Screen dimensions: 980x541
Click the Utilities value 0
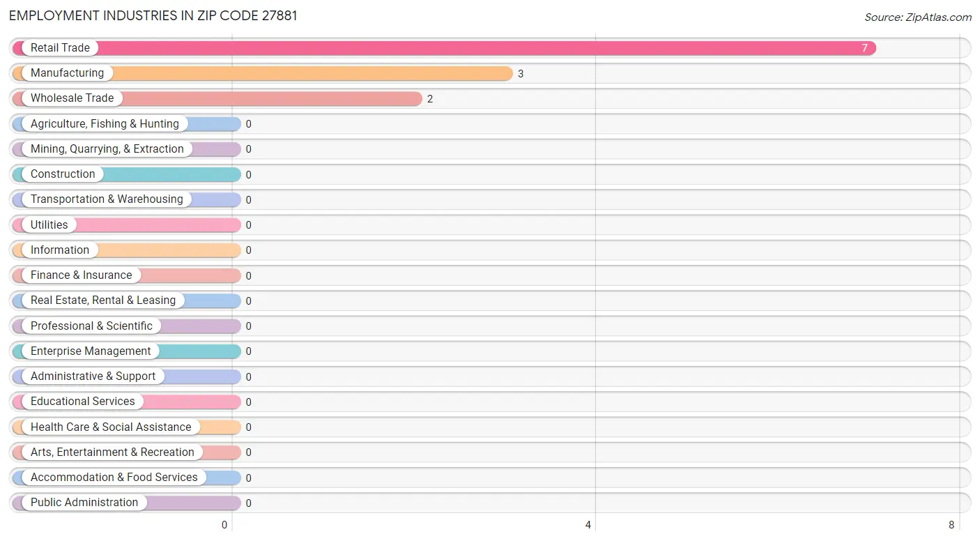(249, 225)
